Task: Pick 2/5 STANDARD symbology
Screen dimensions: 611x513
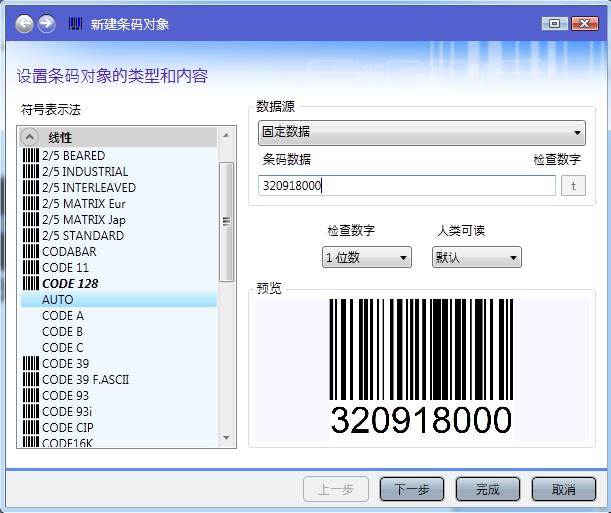Action: [x=119, y=235]
